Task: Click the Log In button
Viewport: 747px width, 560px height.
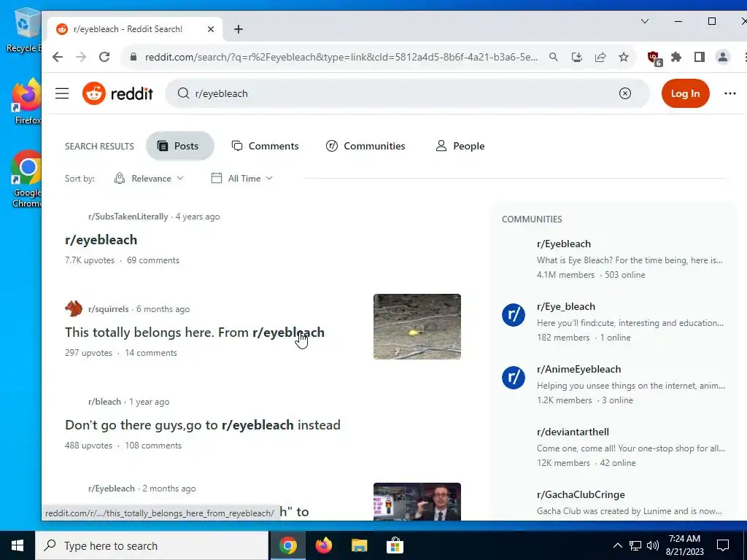Action: click(x=685, y=93)
